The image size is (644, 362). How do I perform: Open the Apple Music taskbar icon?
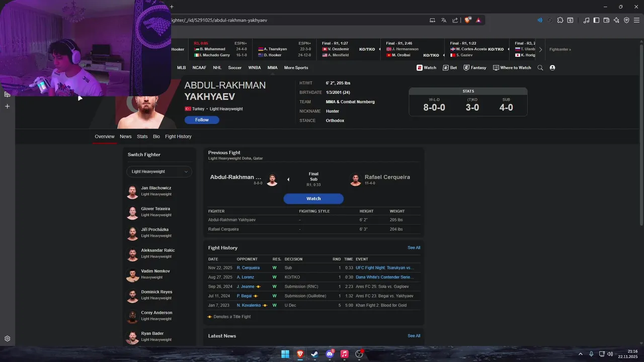coord(344,354)
